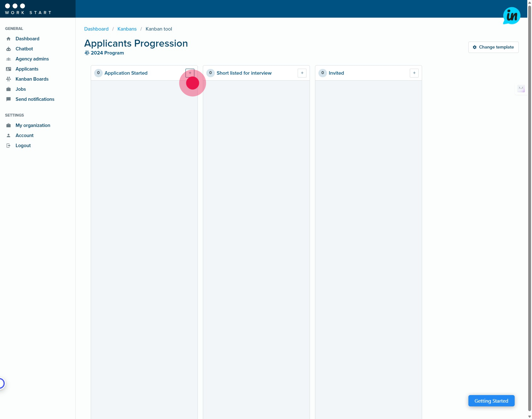This screenshot has width=532, height=419.
Task: Click the Getting Started button
Action: tap(491, 401)
